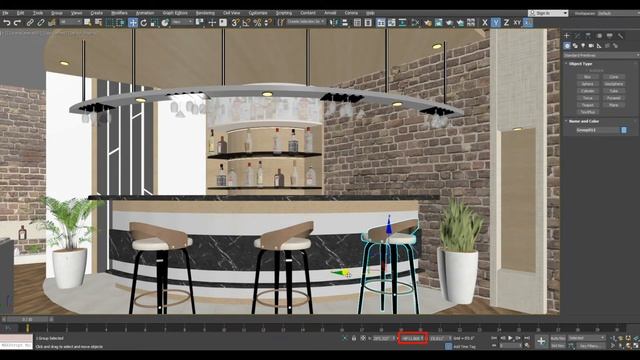The image size is (640, 360).
Task: Choose the rectangular selection region tool
Action: tap(109, 23)
